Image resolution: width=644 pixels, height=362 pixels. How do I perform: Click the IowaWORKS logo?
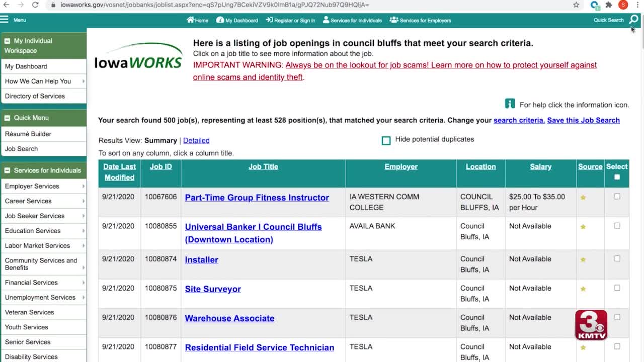point(138,56)
